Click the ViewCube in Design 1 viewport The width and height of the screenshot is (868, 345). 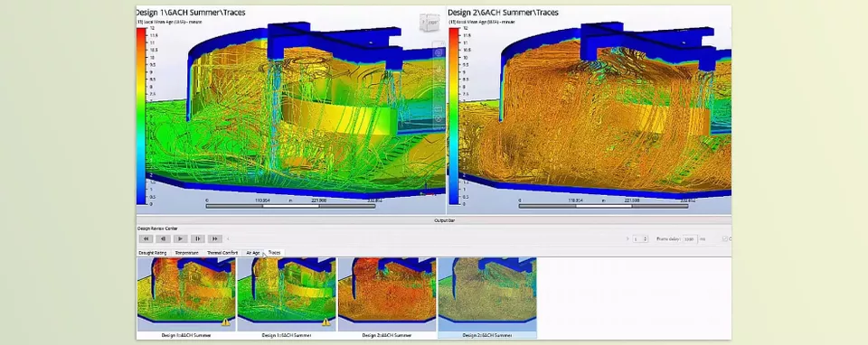coord(429,22)
